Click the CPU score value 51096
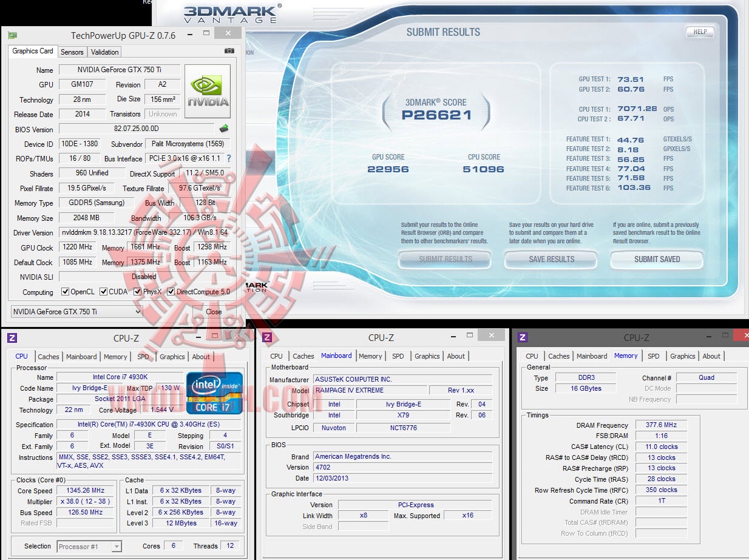This screenshot has height=560, width=749. coord(483,169)
